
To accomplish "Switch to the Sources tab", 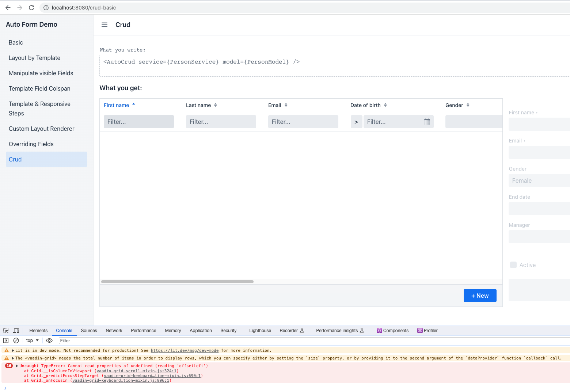I will coord(89,330).
